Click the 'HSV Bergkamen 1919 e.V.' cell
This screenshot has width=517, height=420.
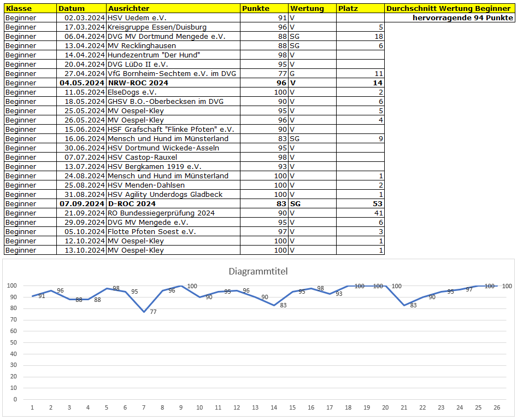(x=173, y=166)
